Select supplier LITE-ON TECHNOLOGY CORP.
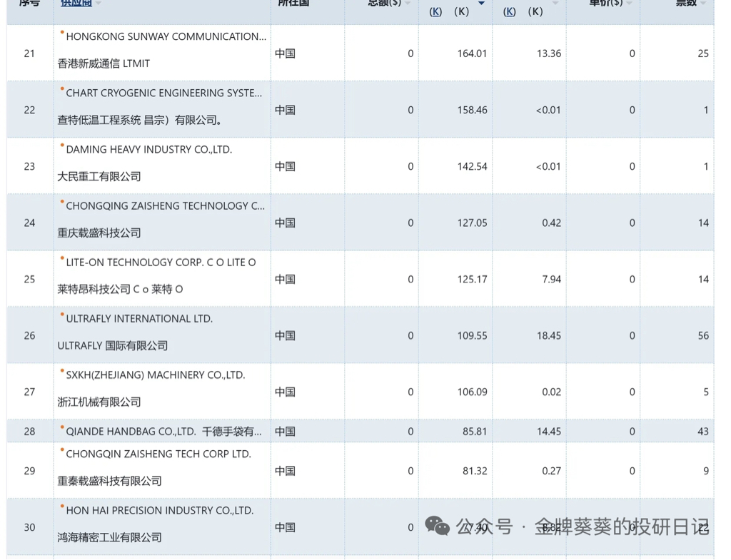Viewport: 731px width, 560px height. click(x=161, y=263)
